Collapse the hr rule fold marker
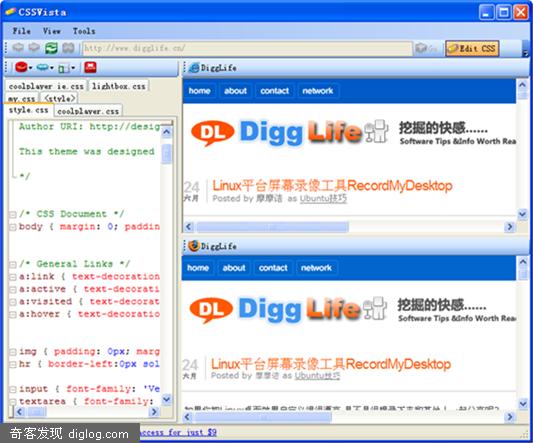 coord(13,364)
